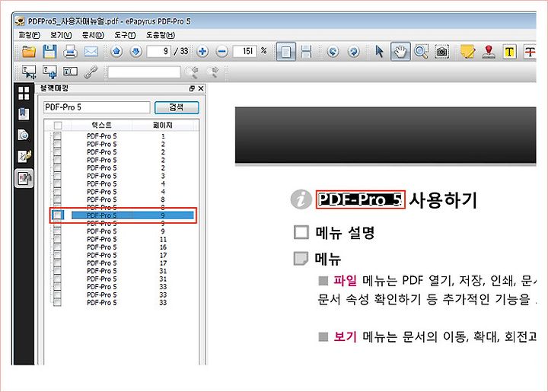Viewport: 548px width, 392px height.
Task: Zoom out with the minus icon
Action: pos(222,52)
